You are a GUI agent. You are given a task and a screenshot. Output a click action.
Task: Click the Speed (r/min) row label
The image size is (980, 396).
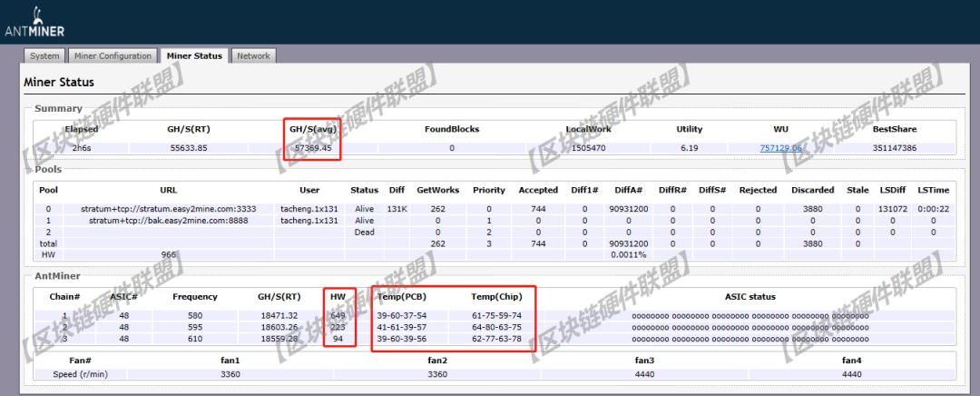(x=80, y=374)
